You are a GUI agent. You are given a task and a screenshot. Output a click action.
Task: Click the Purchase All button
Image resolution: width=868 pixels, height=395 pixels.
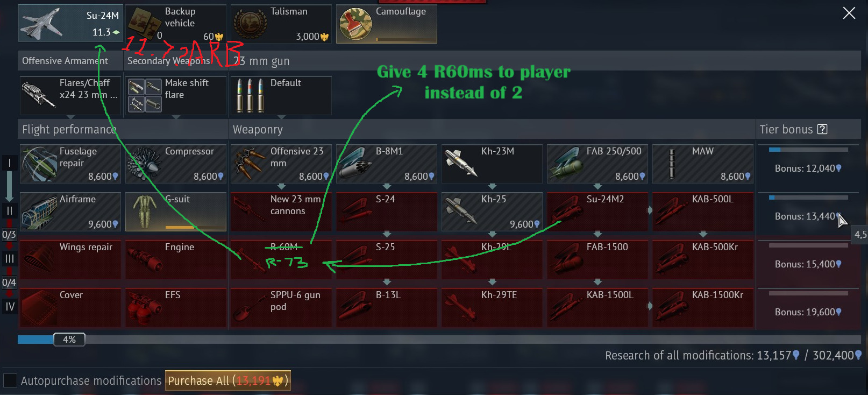pos(228,380)
